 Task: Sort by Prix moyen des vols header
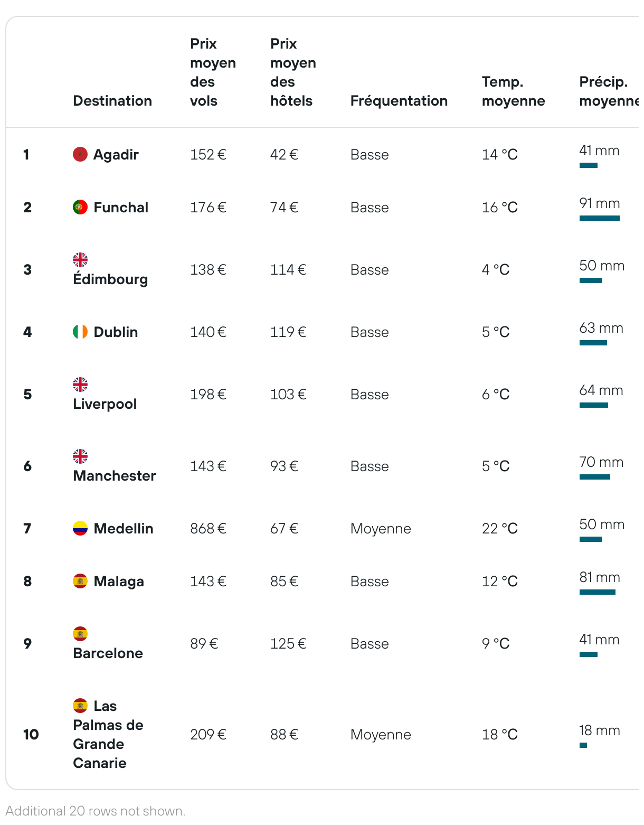213,72
